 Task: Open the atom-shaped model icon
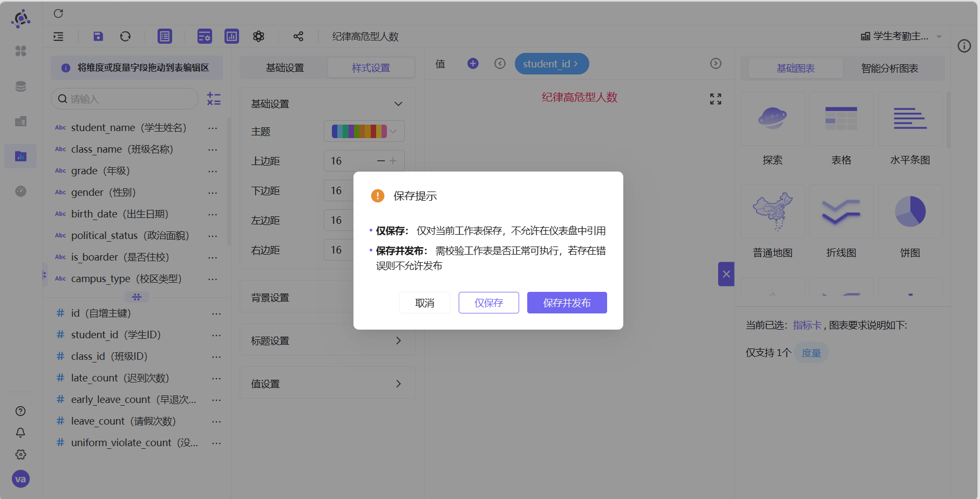tap(258, 36)
